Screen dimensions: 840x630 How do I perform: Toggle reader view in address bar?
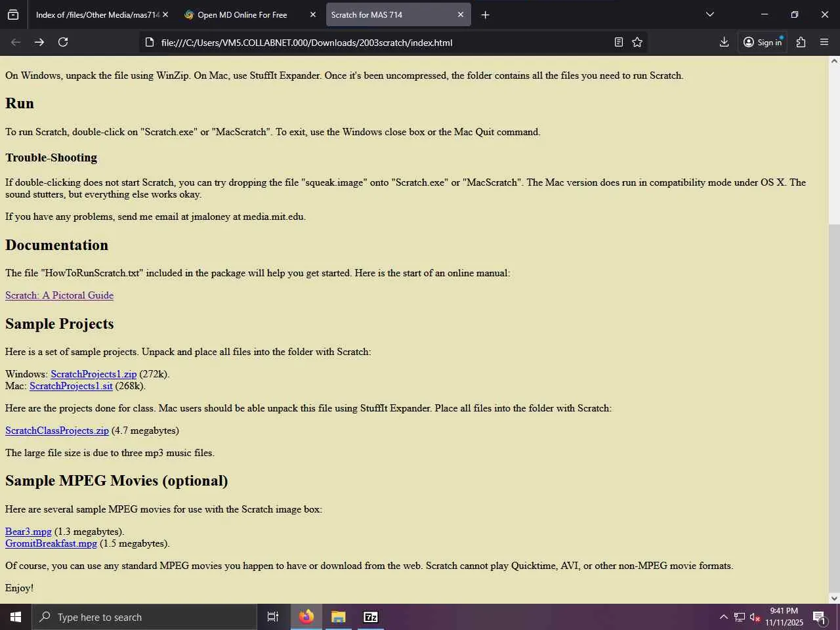[618, 42]
